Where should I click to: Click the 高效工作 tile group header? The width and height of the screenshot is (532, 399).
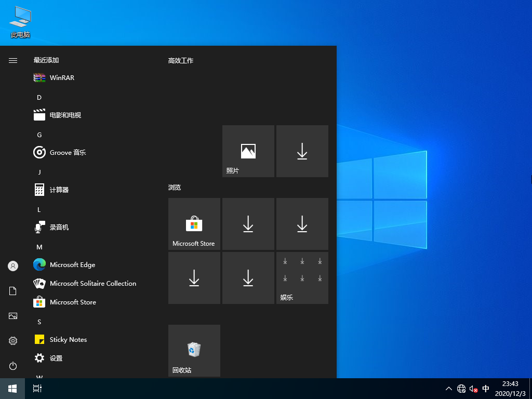point(181,61)
